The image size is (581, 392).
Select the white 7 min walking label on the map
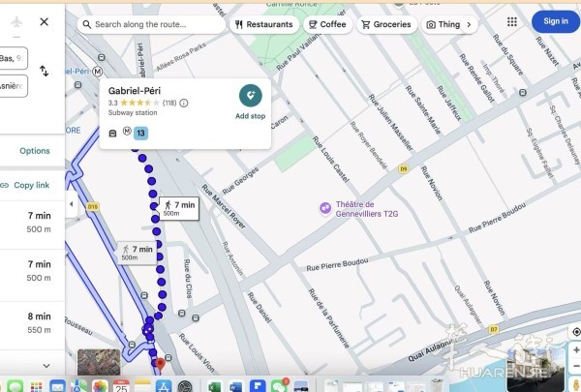(179, 208)
